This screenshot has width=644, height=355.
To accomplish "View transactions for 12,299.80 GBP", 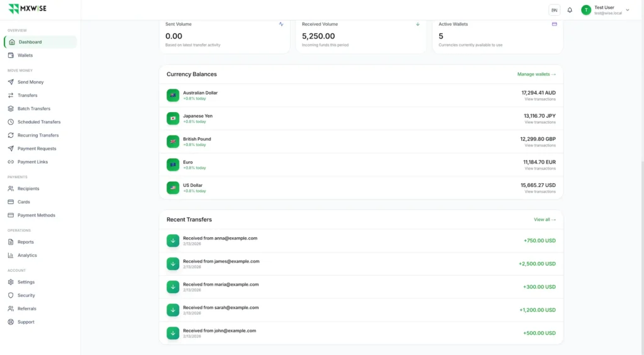I will point(540,145).
